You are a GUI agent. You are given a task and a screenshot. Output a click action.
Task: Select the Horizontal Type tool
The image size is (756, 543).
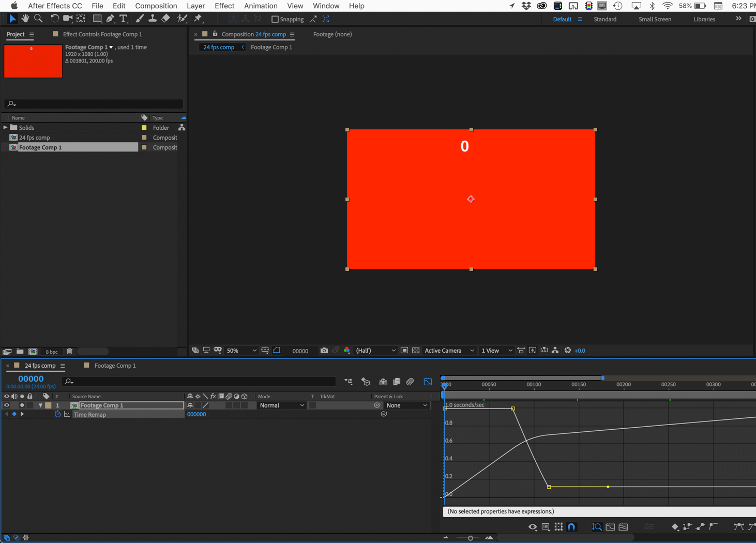123,19
